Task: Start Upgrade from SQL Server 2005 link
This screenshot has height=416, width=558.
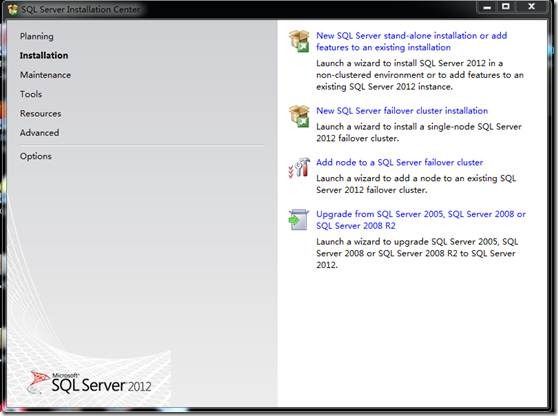Action: [421, 220]
